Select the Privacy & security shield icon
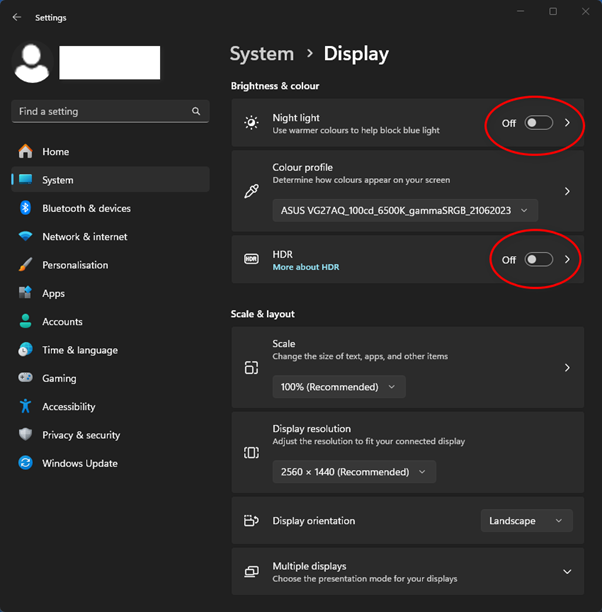This screenshot has width=602, height=612. (x=25, y=435)
